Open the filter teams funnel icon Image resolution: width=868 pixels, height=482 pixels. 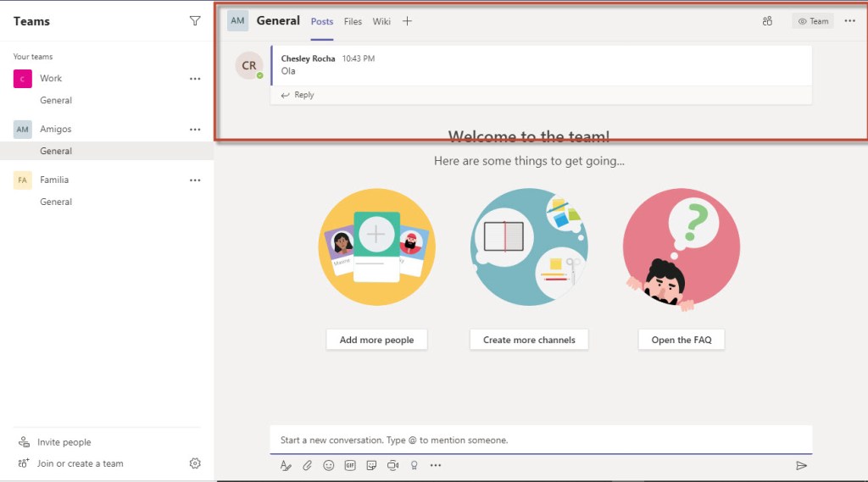195,21
